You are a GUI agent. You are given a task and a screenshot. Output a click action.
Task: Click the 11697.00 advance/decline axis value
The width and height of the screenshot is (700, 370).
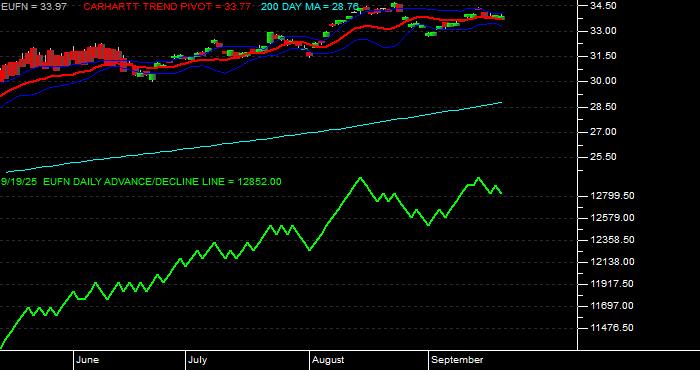612,306
